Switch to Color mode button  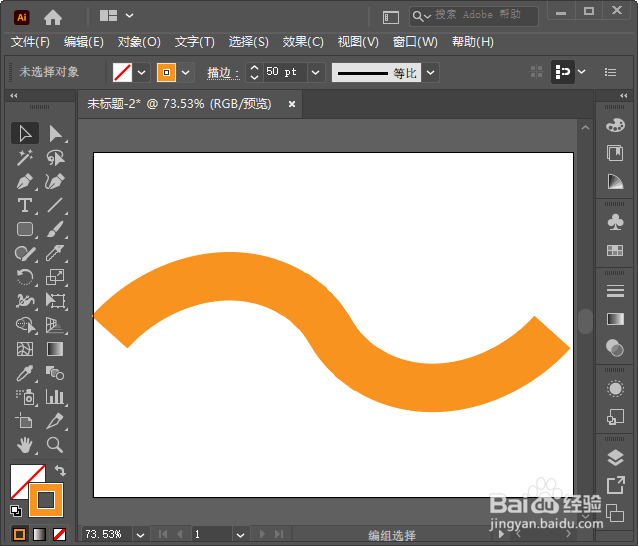pyautogui.click(x=20, y=534)
